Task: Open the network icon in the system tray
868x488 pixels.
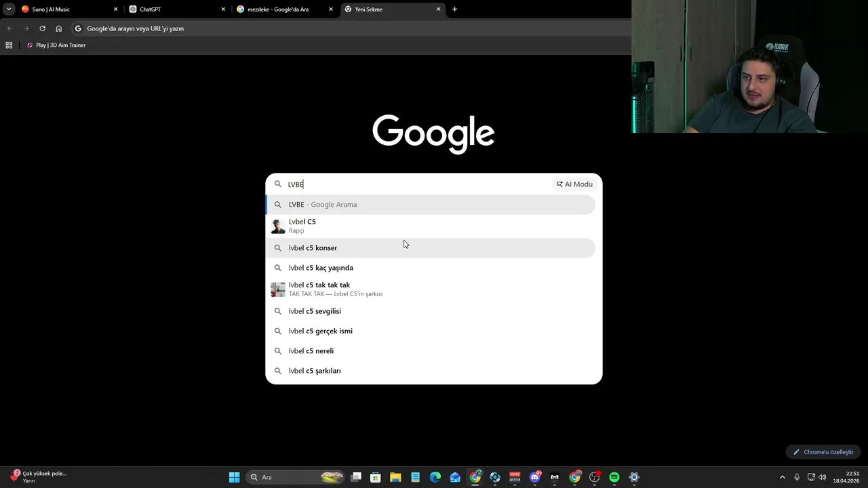Action: [811, 477]
